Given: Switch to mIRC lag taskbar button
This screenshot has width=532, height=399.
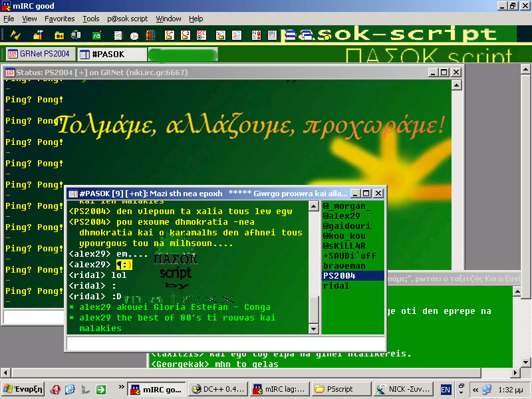Looking at the screenshot, I should pos(279,389).
